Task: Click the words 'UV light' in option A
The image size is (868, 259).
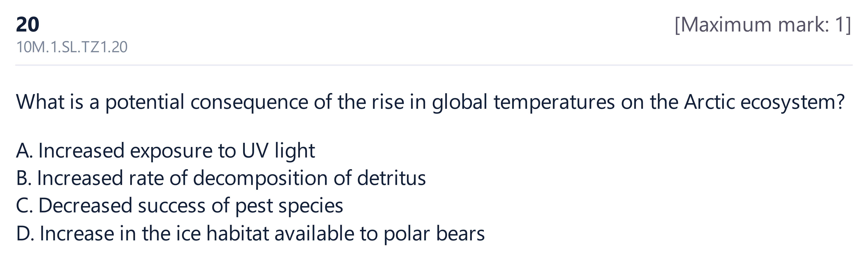Action: pos(278,151)
